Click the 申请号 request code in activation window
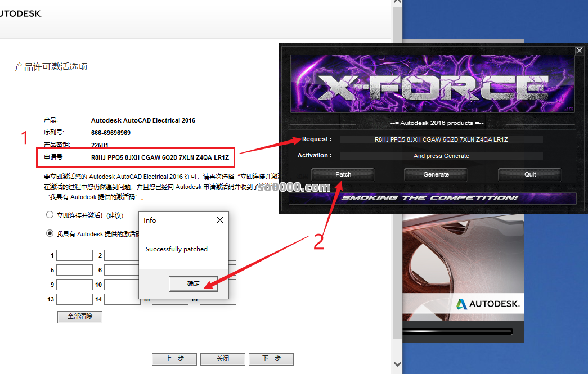Image resolution: width=588 pixels, height=374 pixels. pyautogui.click(x=160, y=157)
